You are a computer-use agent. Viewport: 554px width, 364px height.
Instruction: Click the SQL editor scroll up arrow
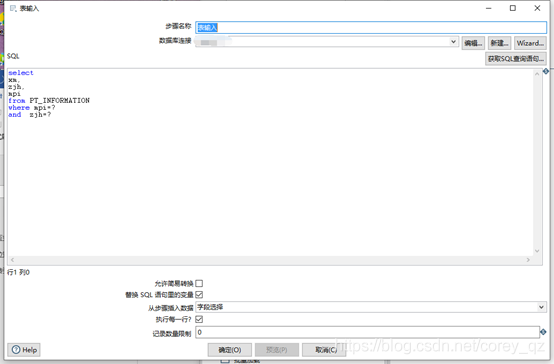click(x=537, y=74)
